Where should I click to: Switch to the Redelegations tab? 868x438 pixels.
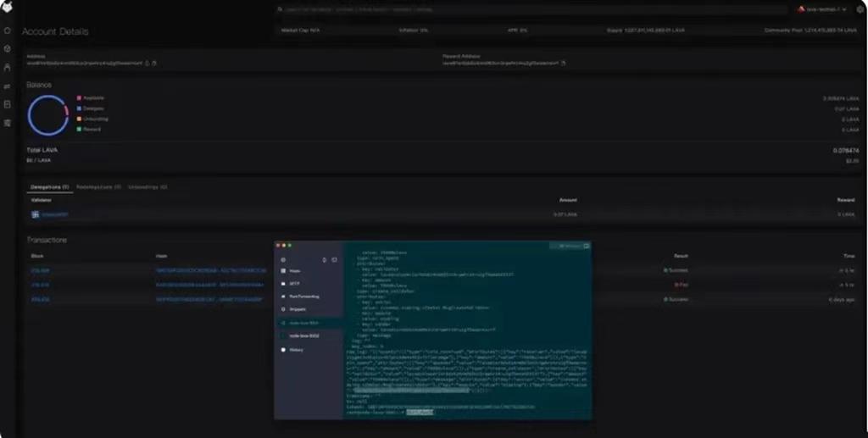(98, 186)
